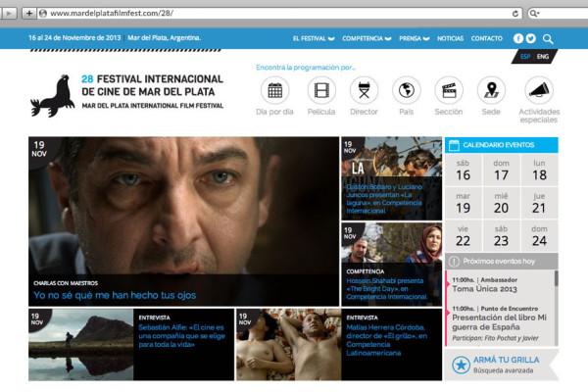Select lun 18 in the events calendar
This screenshot has width=588, height=392.
pyautogui.click(x=540, y=170)
